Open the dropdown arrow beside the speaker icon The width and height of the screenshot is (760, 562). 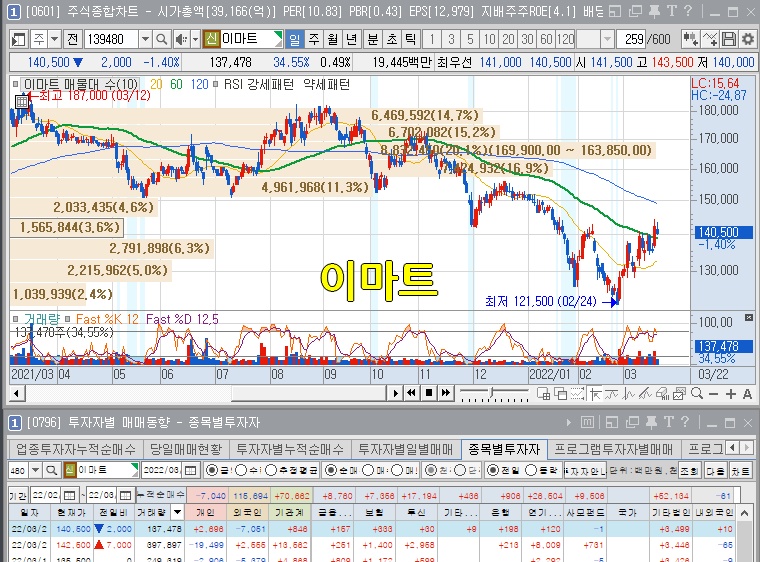pyautogui.click(x=195, y=39)
